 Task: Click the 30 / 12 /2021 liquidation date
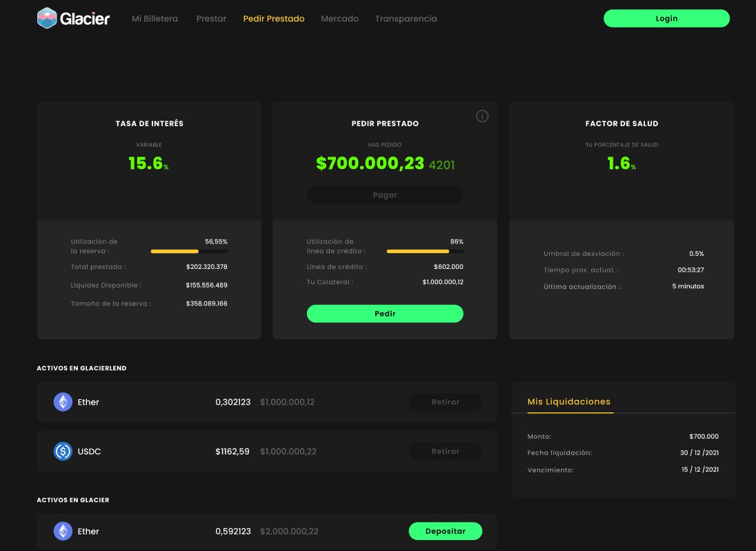pos(699,452)
